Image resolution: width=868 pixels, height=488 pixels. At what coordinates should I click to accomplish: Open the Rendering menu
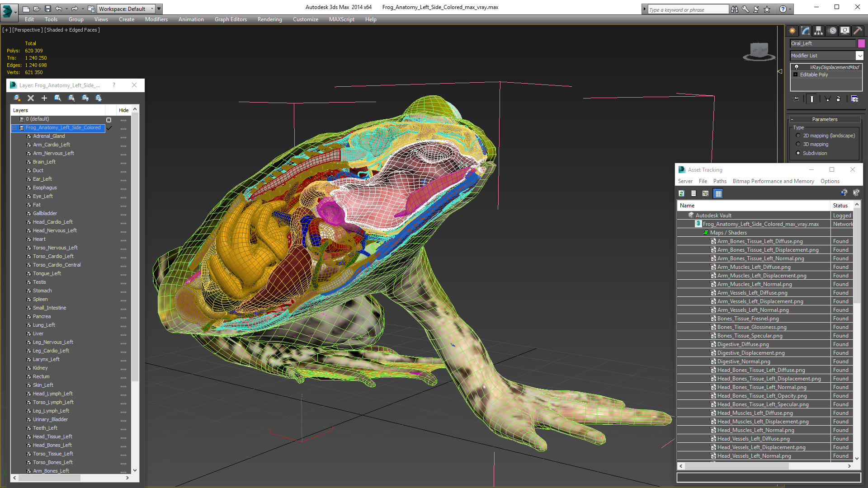click(x=269, y=19)
